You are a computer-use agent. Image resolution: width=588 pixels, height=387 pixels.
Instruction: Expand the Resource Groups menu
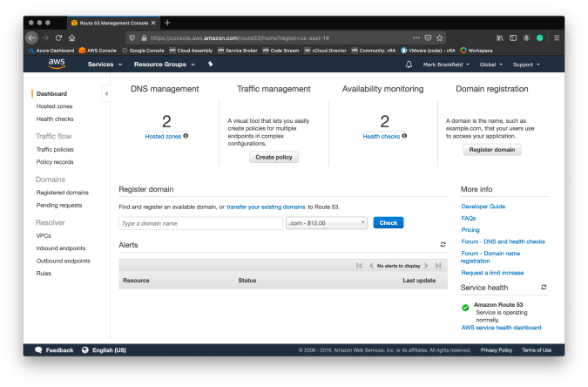coord(164,64)
